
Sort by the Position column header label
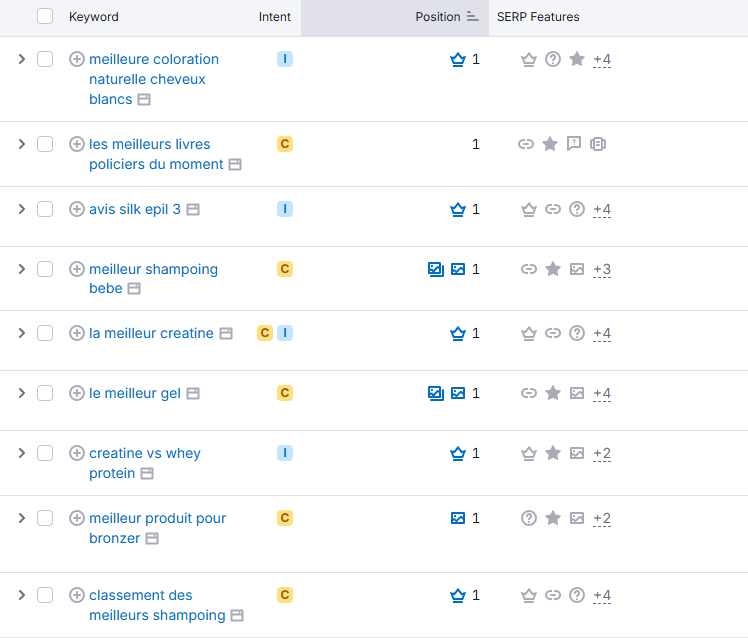(437, 17)
